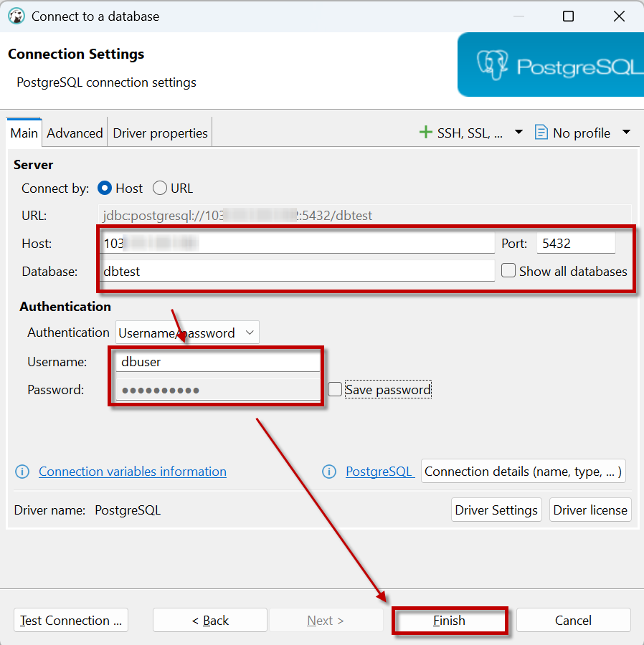
Task: Enable Show all databases checkbox
Action: click(x=508, y=271)
